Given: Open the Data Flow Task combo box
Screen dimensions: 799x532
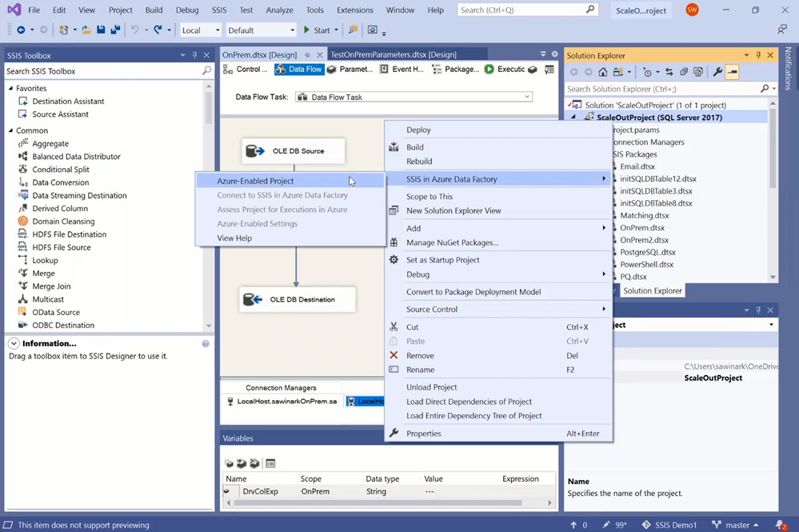Looking at the screenshot, I should pyautogui.click(x=413, y=97).
